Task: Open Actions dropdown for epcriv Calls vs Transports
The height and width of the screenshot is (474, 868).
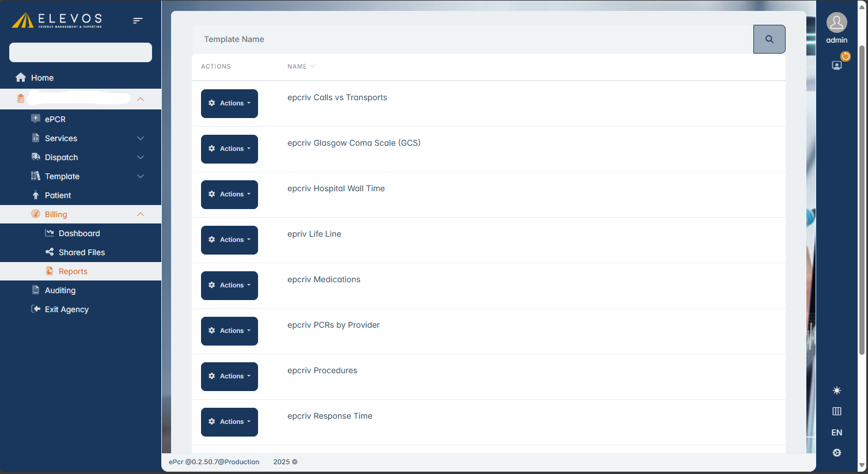Action: pos(229,104)
